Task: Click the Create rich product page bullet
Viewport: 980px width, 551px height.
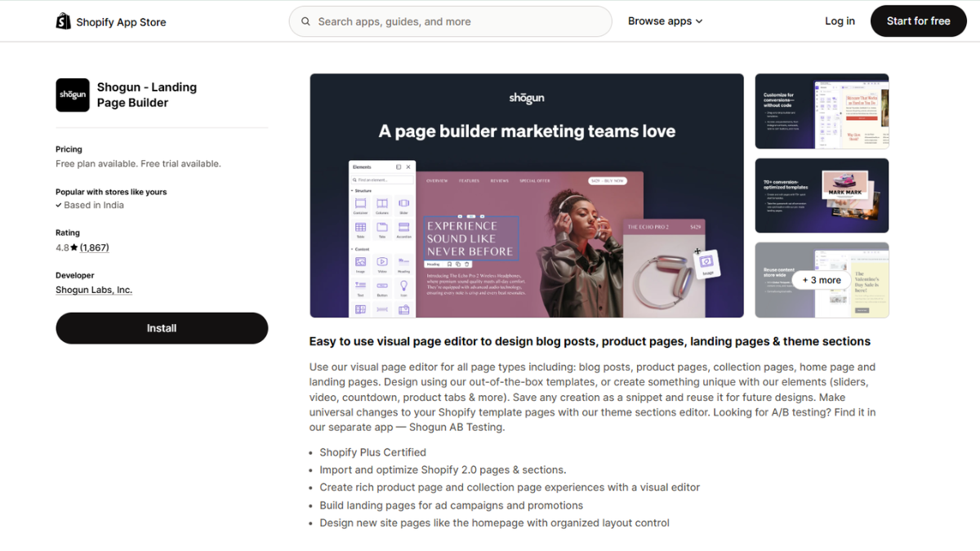Action: [510, 487]
